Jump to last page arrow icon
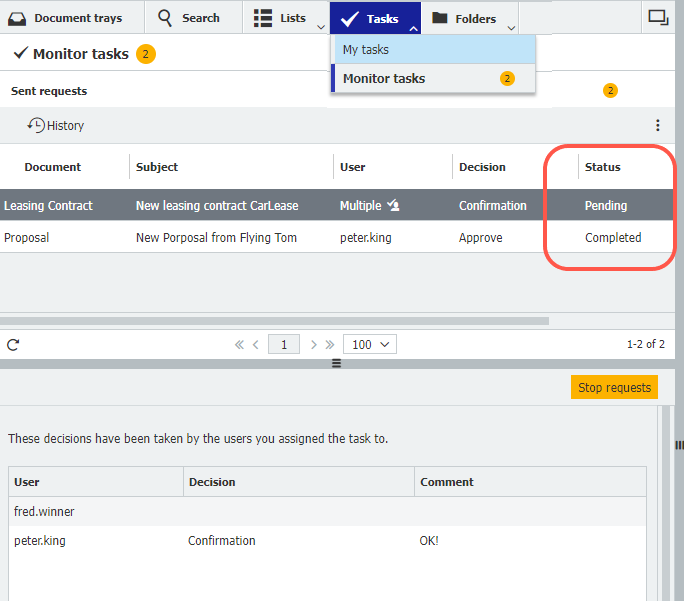Screen dimensions: 684x601 click(329, 345)
